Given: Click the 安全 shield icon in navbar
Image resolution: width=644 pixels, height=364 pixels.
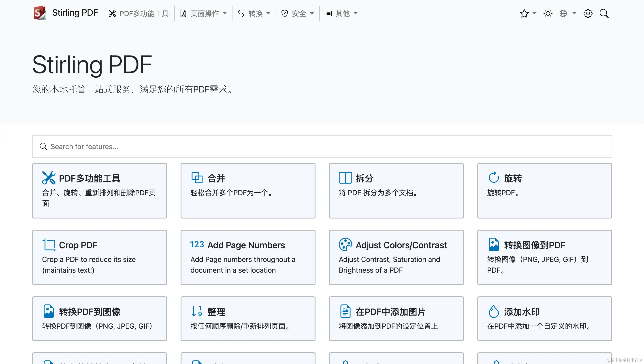Looking at the screenshot, I should [284, 13].
